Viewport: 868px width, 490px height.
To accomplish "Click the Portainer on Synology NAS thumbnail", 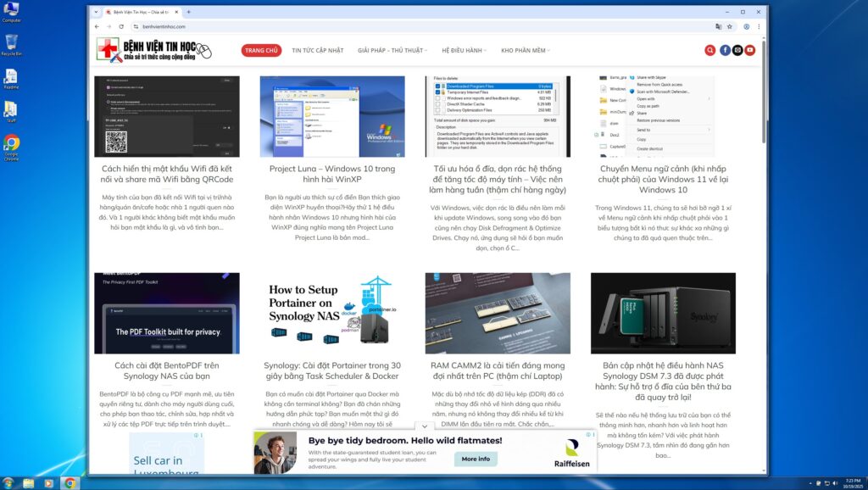I will point(332,313).
